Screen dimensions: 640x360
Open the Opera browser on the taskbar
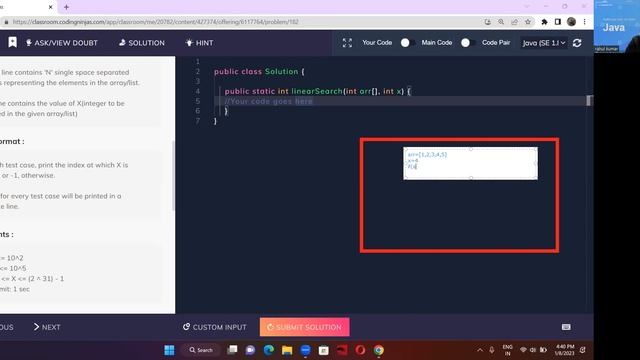coord(360,350)
